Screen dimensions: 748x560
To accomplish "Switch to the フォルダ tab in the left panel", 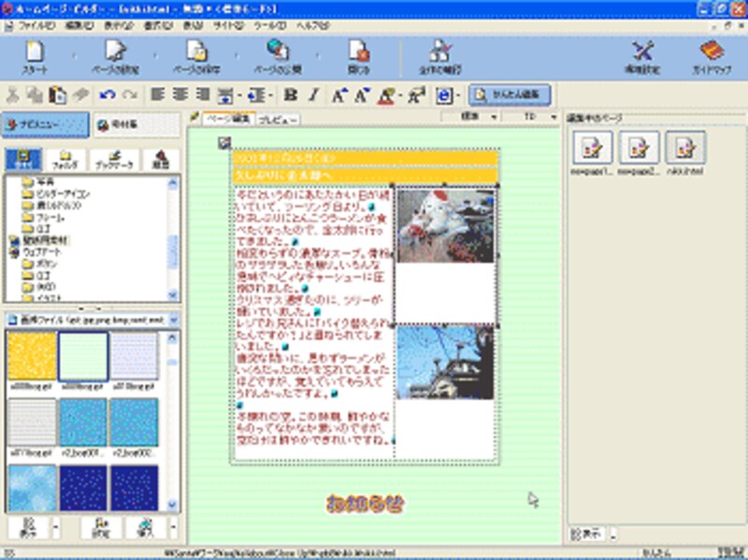I will 65,159.
